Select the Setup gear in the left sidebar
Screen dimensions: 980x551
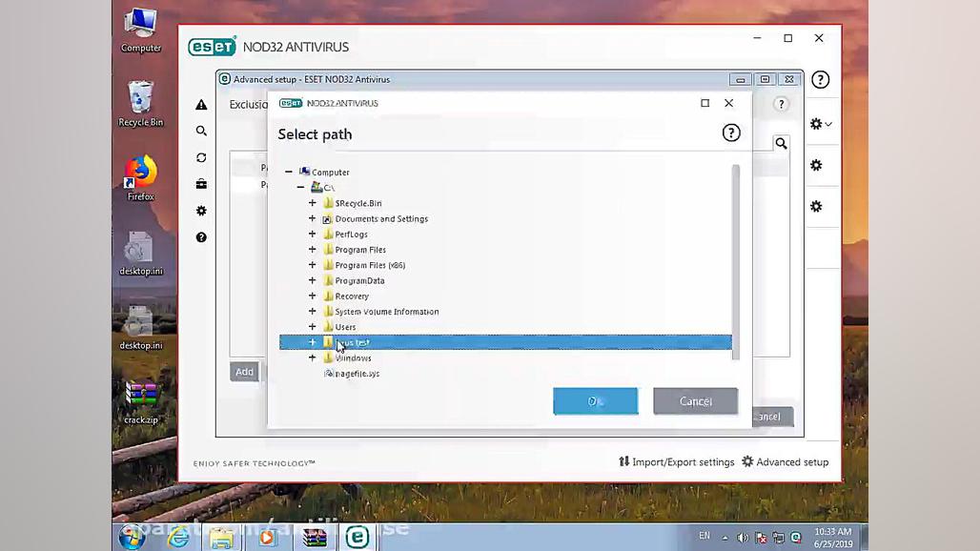pos(200,211)
